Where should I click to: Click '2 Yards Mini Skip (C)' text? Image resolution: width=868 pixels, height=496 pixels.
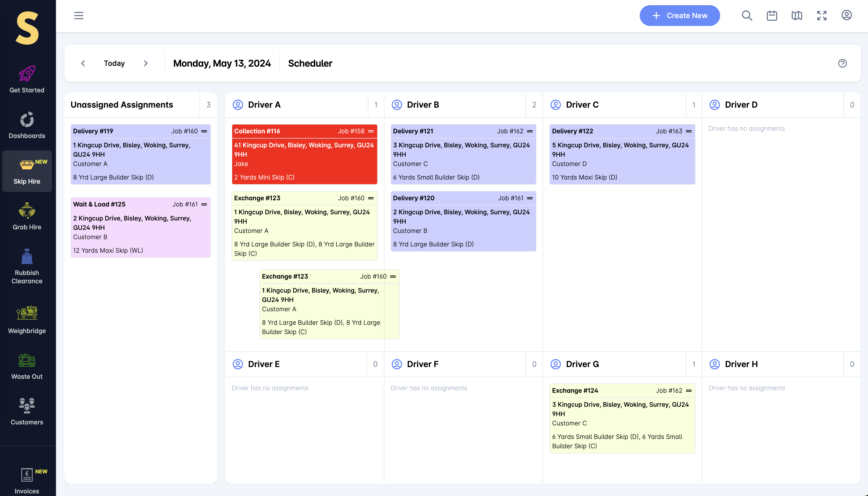[x=264, y=177]
